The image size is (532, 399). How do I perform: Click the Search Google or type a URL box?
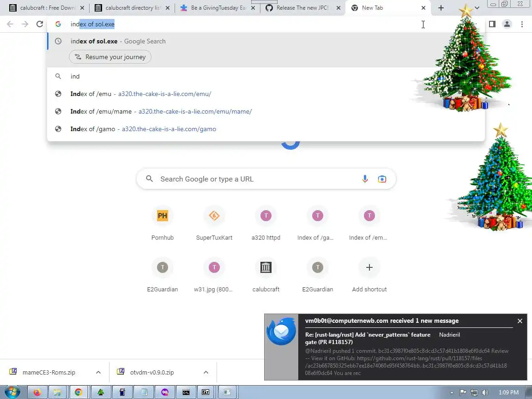[266, 179]
